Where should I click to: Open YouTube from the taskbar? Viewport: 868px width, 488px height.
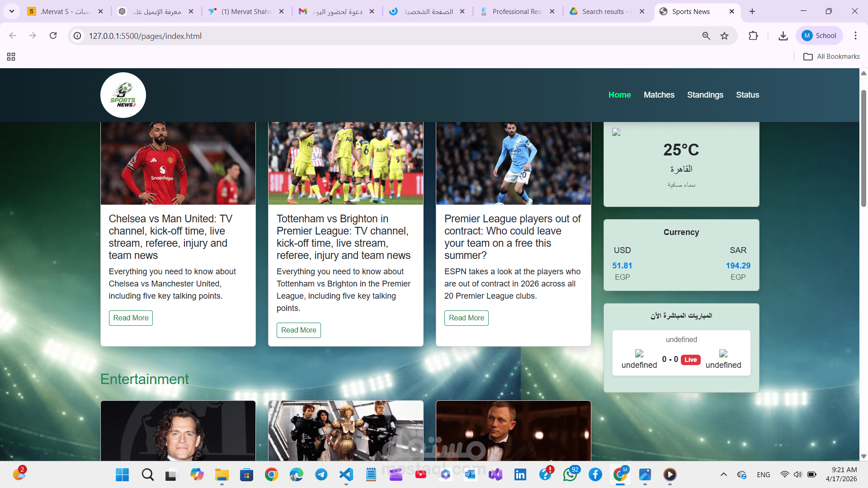point(421,475)
